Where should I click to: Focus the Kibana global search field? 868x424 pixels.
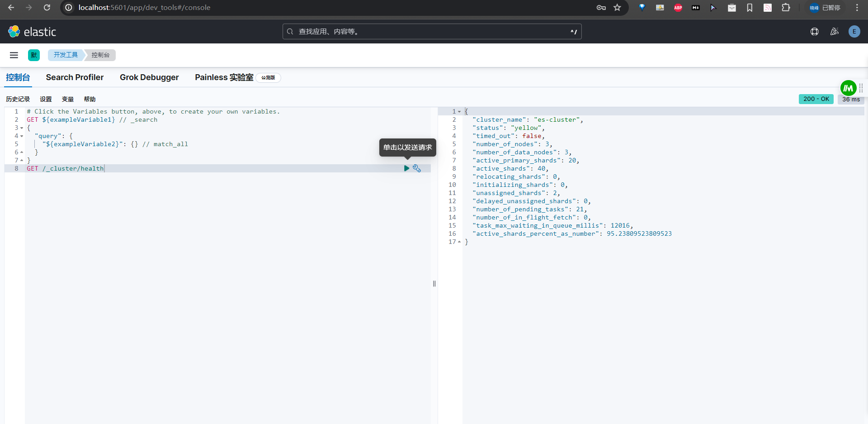432,32
